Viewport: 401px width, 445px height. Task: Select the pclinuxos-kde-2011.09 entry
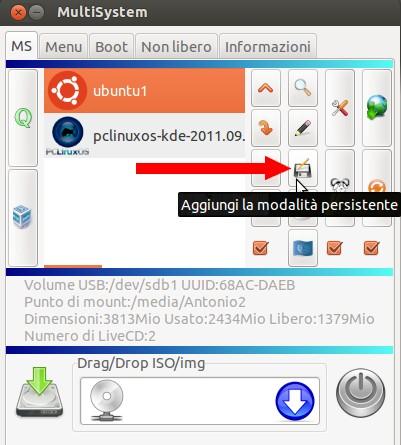click(145, 136)
